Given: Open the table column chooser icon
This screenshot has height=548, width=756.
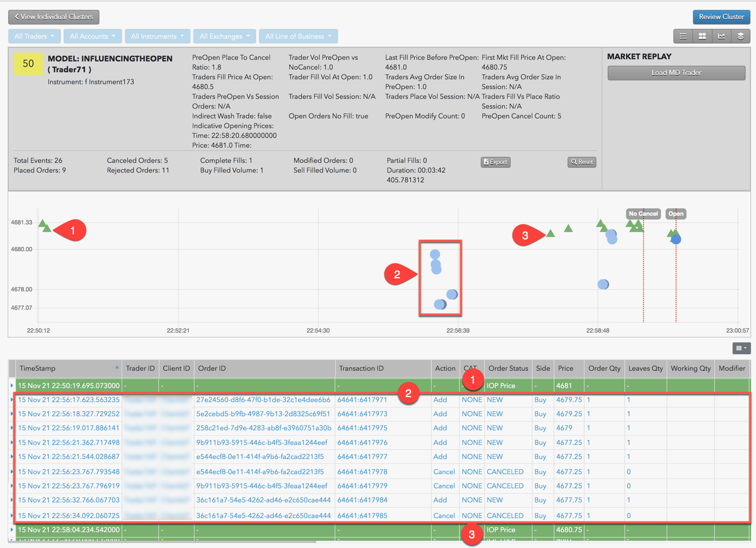Looking at the screenshot, I should tap(741, 348).
